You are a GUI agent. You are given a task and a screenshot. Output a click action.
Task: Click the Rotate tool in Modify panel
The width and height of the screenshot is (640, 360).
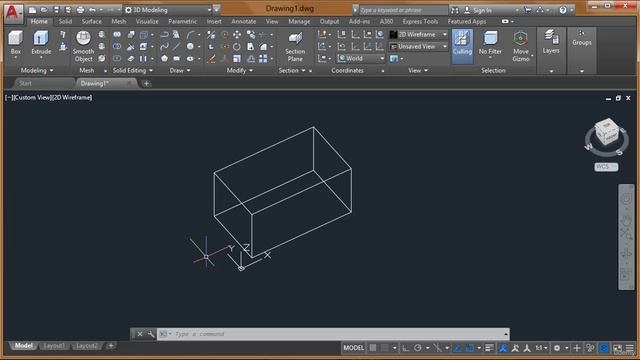click(x=237, y=47)
